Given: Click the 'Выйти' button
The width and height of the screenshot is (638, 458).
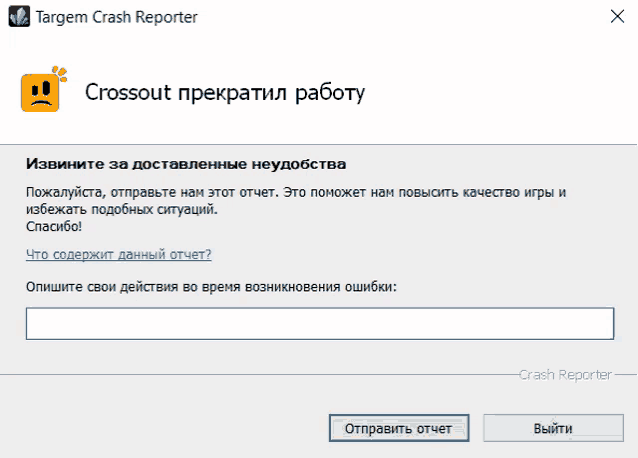Looking at the screenshot, I should click(553, 428).
